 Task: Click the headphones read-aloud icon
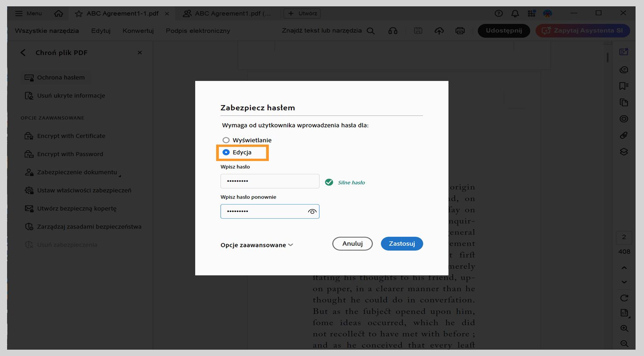click(393, 31)
